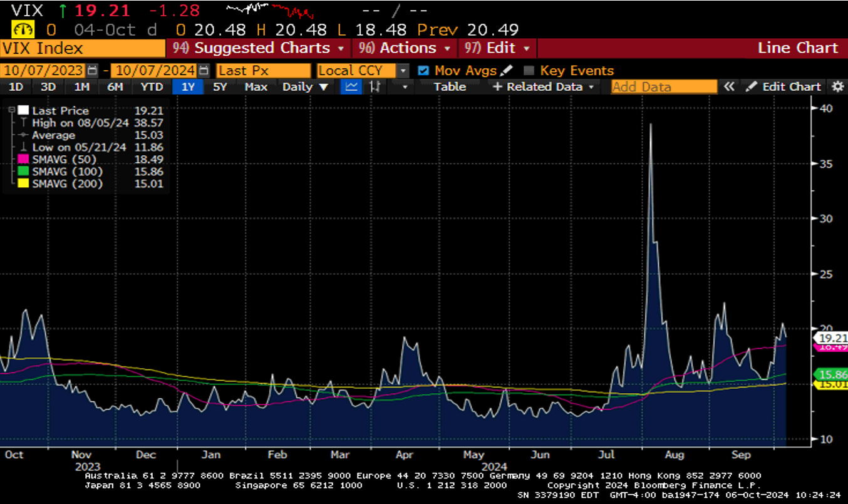Select the 5Y time range tab
The width and height of the screenshot is (848, 504).
[x=220, y=87]
